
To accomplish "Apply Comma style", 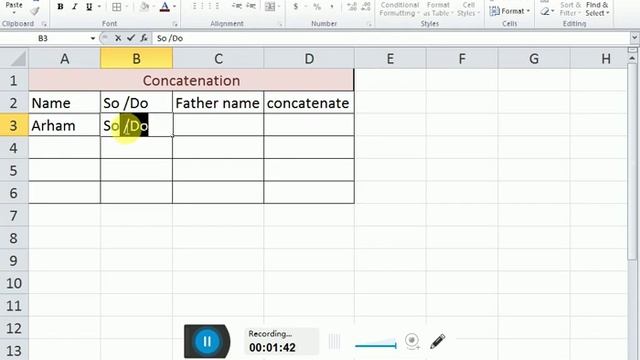I will (332, 7).
